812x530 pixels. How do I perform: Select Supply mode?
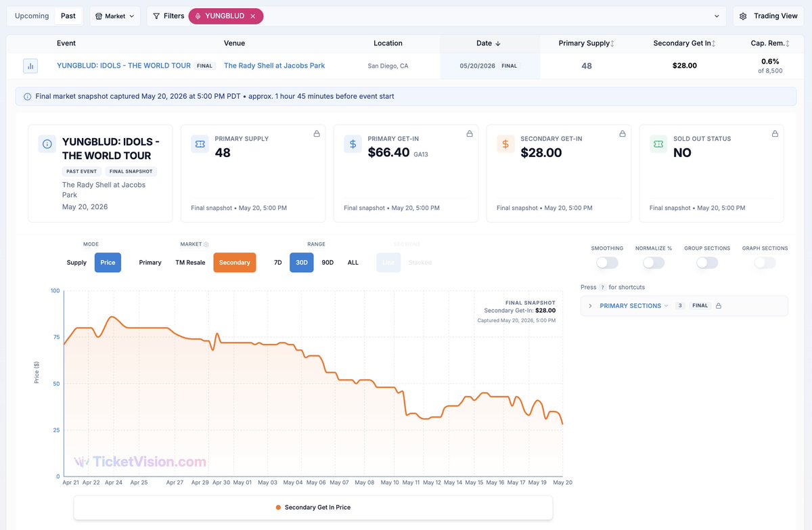tap(76, 263)
